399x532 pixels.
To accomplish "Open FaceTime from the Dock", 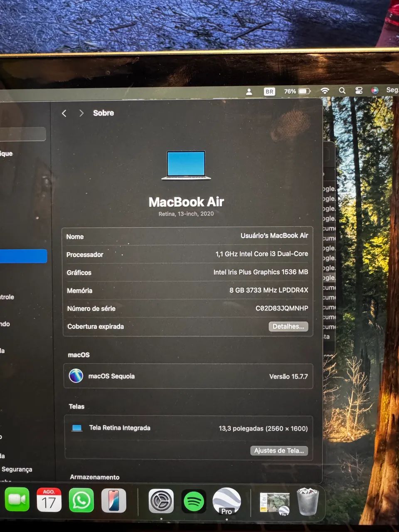I will point(17,500).
